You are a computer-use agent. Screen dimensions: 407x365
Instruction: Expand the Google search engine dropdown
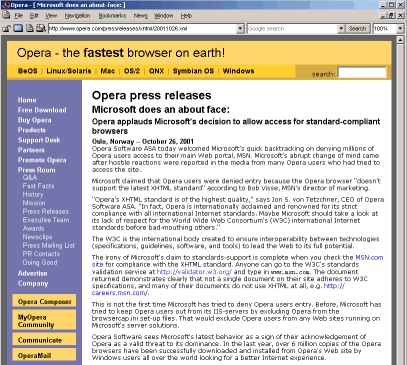pos(341,29)
